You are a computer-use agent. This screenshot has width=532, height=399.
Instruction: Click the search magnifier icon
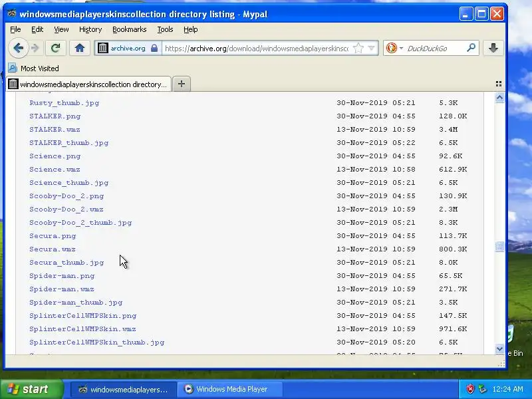(x=471, y=48)
